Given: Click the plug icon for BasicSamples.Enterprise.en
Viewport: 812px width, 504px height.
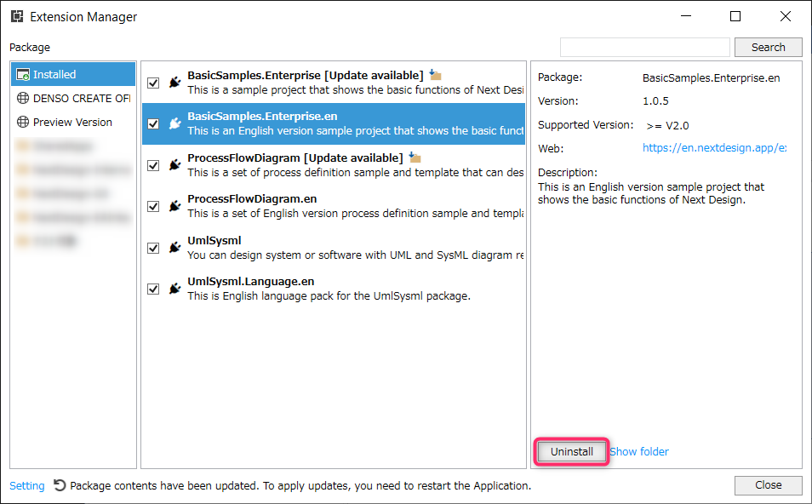Looking at the screenshot, I should pyautogui.click(x=175, y=123).
